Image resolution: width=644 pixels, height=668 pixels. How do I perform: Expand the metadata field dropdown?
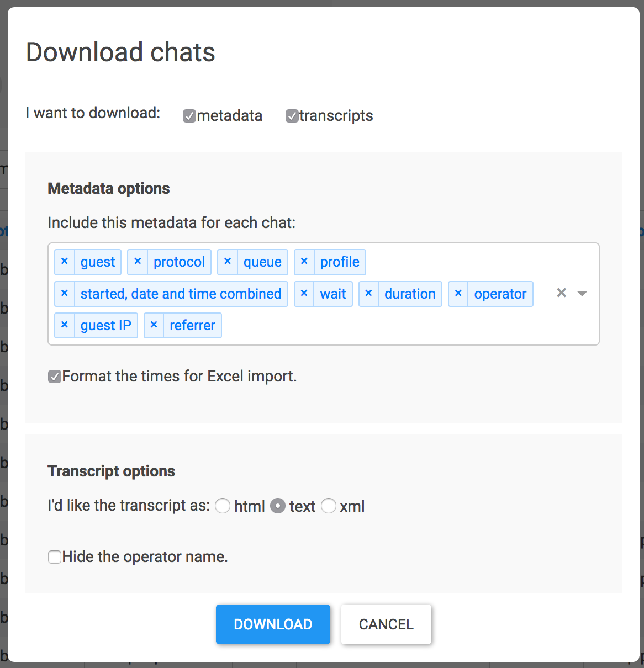pyautogui.click(x=582, y=293)
